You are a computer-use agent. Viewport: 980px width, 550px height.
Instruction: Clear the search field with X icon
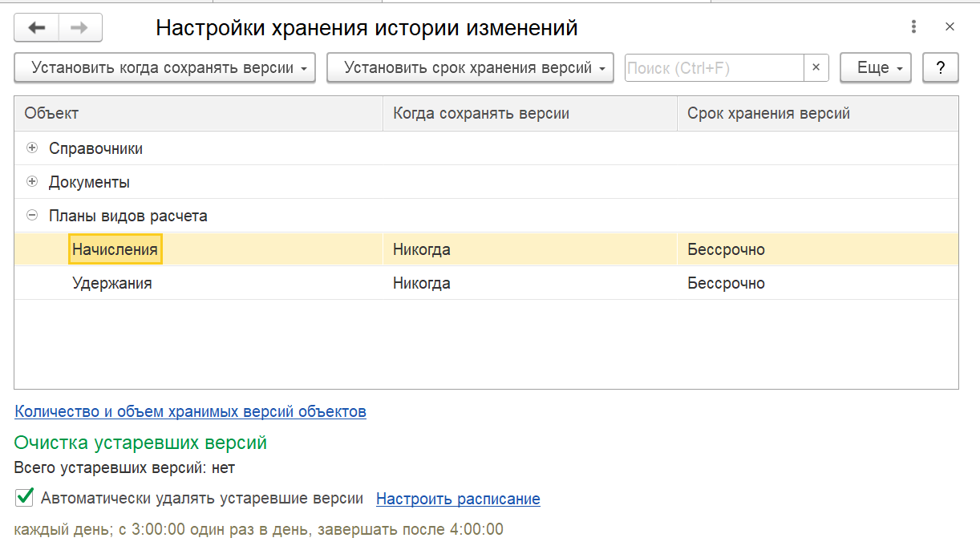tap(816, 68)
